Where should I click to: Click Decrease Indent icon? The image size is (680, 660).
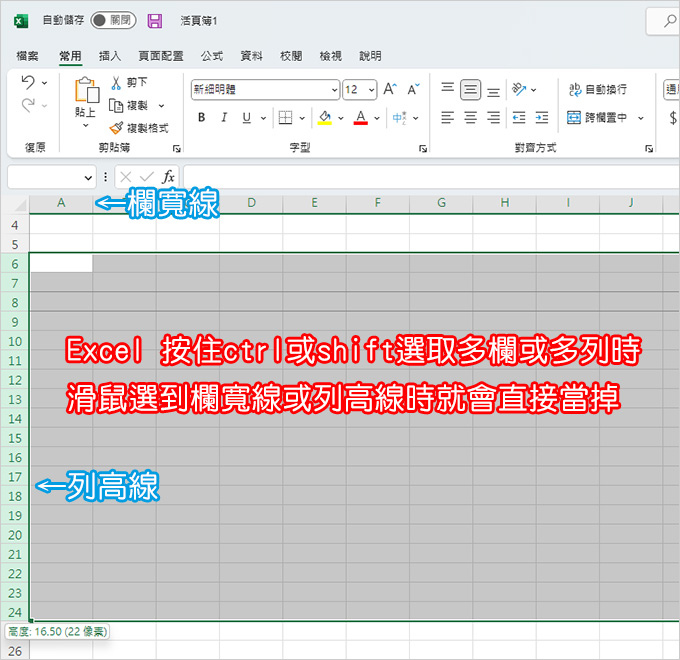(x=519, y=118)
